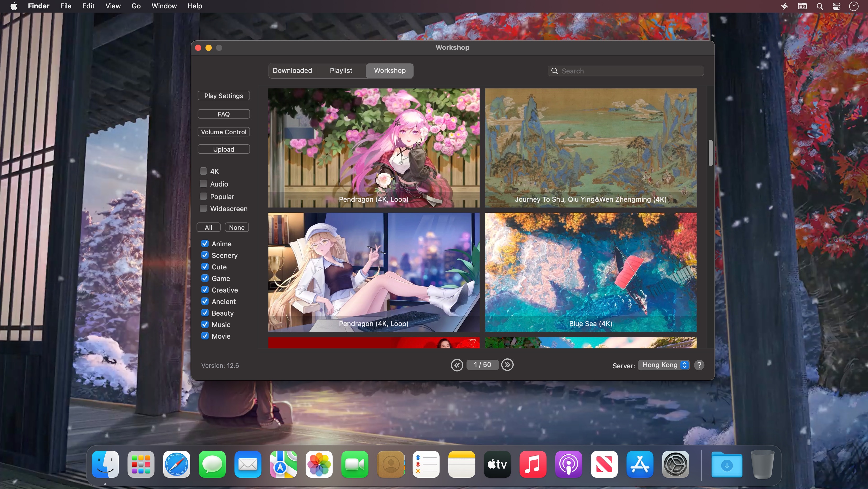Enable the 4K resolution filter
This screenshot has height=489, width=868.
pos(203,171)
